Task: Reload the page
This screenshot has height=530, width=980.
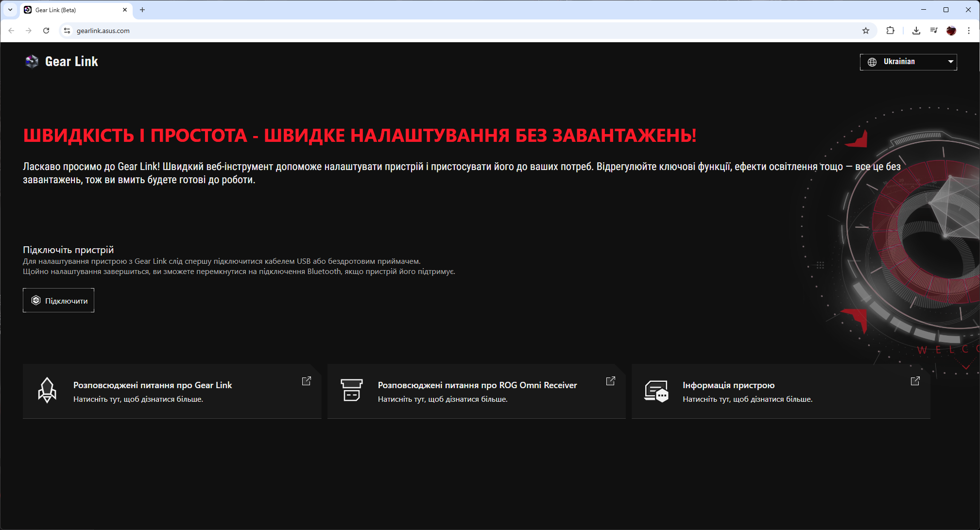Action: point(46,31)
